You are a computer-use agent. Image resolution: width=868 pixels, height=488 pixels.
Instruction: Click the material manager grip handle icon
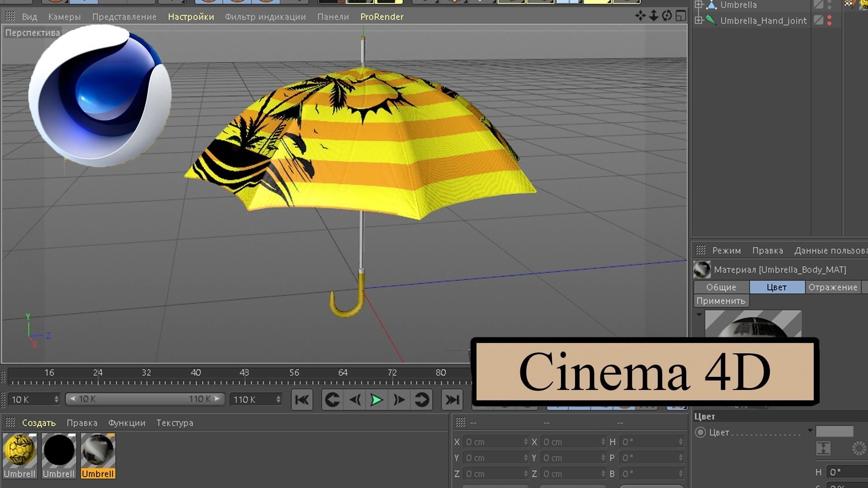[10, 422]
